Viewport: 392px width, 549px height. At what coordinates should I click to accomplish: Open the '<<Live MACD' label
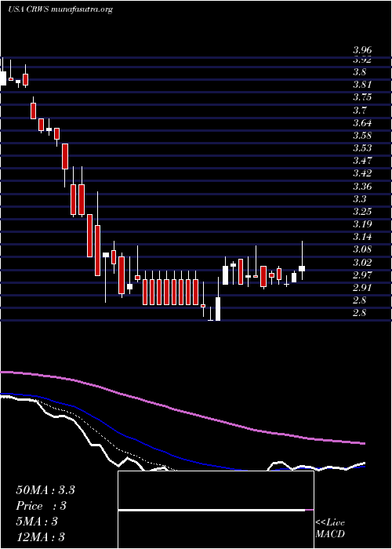pyautogui.click(x=330, y=529)
